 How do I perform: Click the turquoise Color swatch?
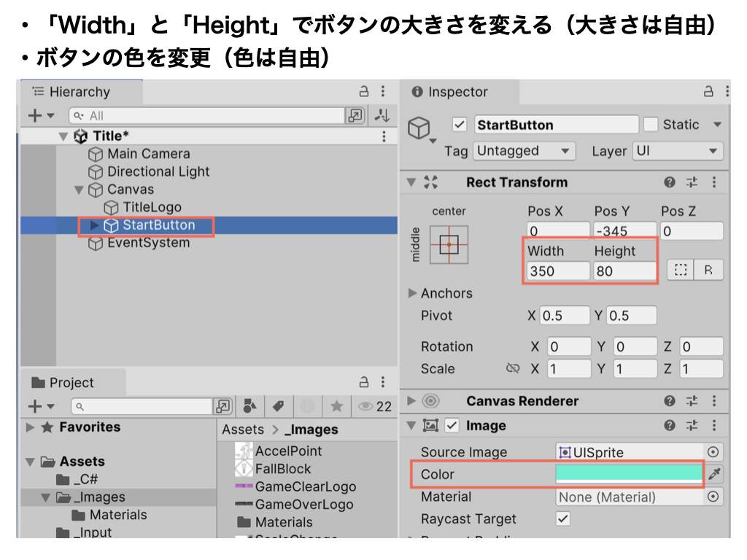(x=628, y=474)
